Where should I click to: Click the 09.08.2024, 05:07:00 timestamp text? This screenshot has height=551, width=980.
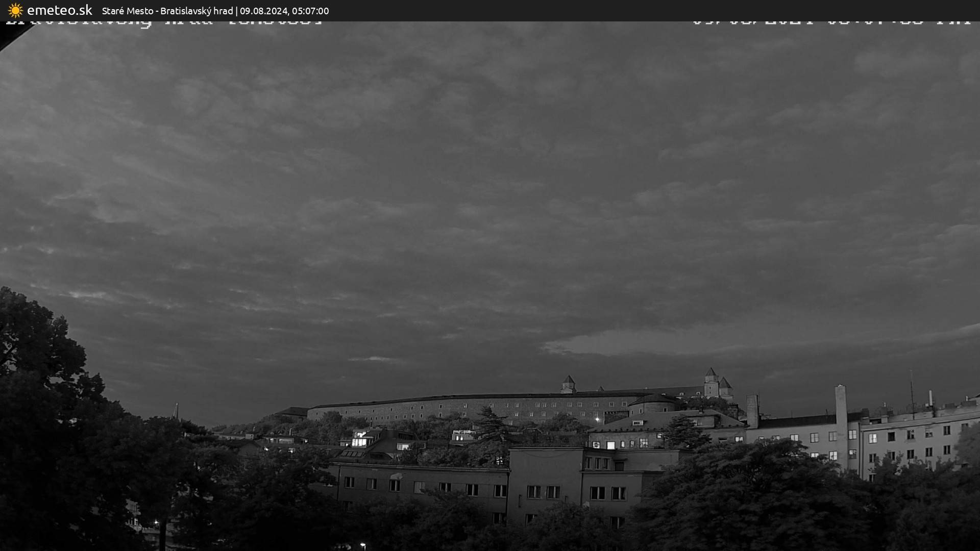tap(284, 11)
